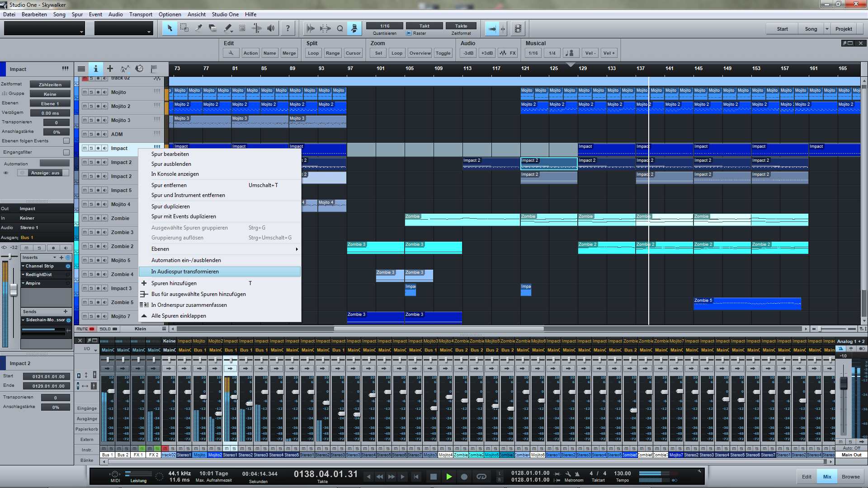Image resolution: width=868 pixels, height=488 pixels.
Task: Start playback with the green play button
Action: (448, 476)
